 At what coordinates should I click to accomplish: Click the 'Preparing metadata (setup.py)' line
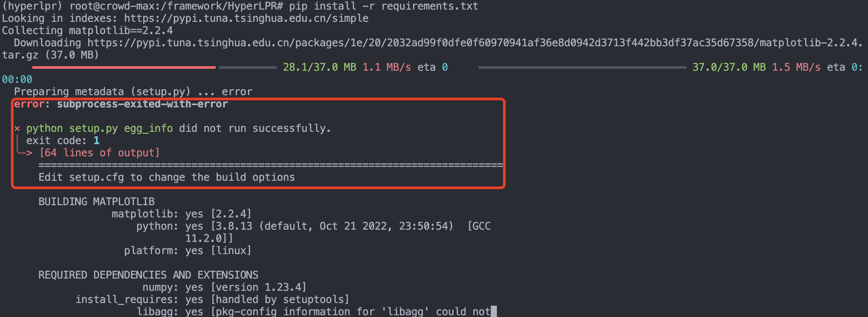(x=102, y=92)
